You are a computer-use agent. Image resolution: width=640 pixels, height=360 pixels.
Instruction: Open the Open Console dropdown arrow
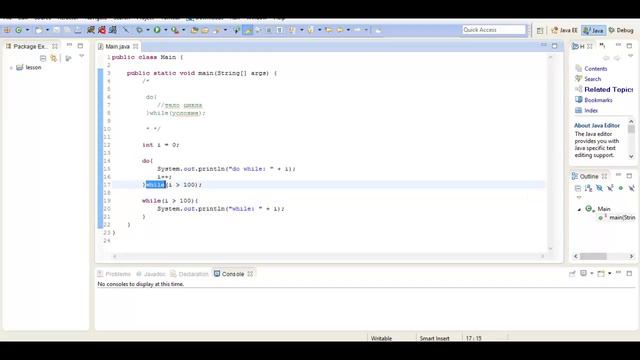click(x=610, y=273)
